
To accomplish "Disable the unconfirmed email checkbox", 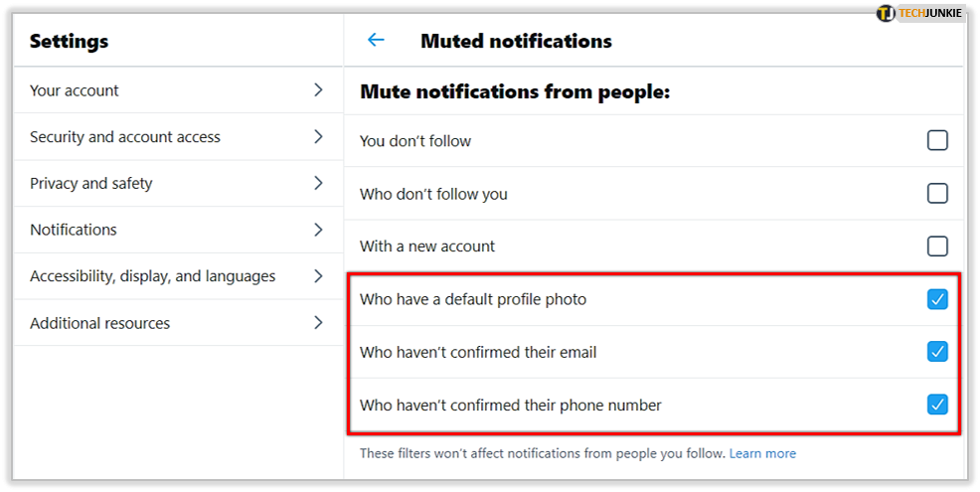I will coord(936,352).
